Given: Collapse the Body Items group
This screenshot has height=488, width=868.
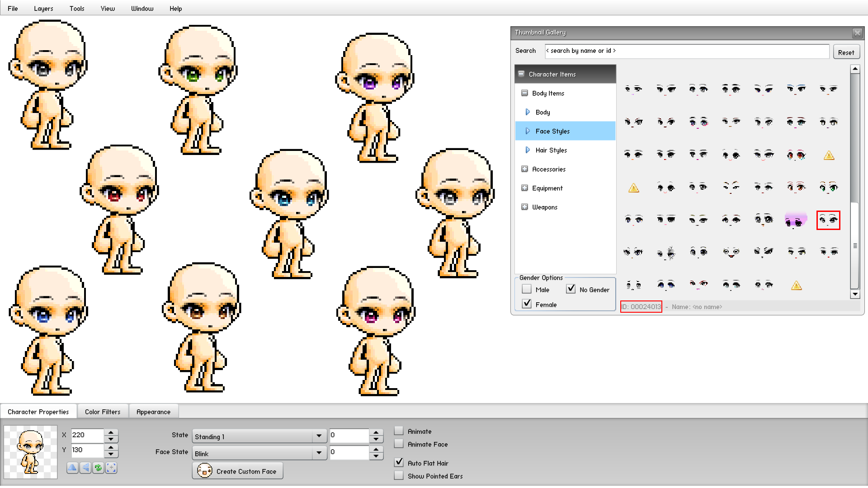Looking at the screenshot, I should click(524, 93).
